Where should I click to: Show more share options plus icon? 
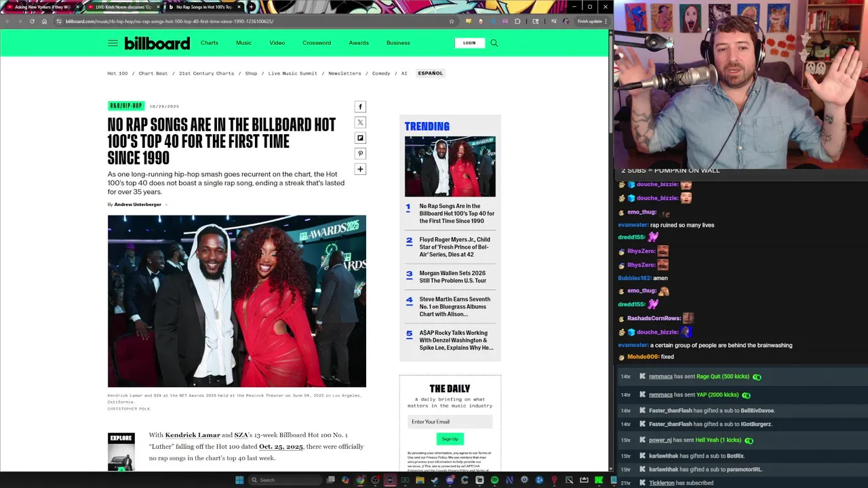(360, 169)
